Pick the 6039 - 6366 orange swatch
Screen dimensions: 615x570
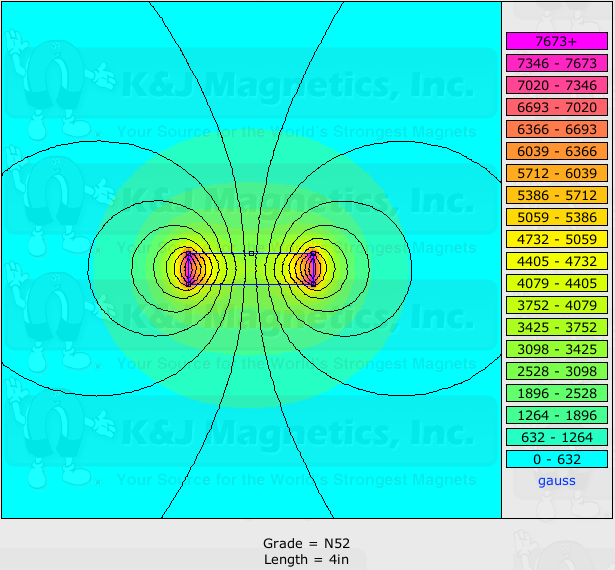557,151
